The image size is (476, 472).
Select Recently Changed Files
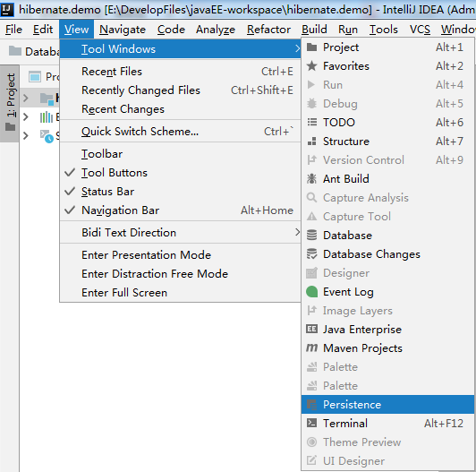(x=180, y=90)
